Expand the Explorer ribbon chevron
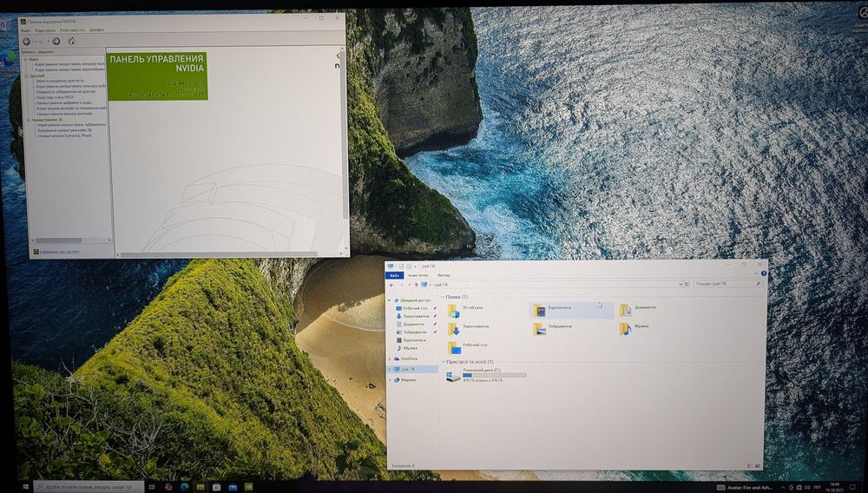The width and height of the screenshot is (868, 493). pyautogui.click(x=756, y=273)
